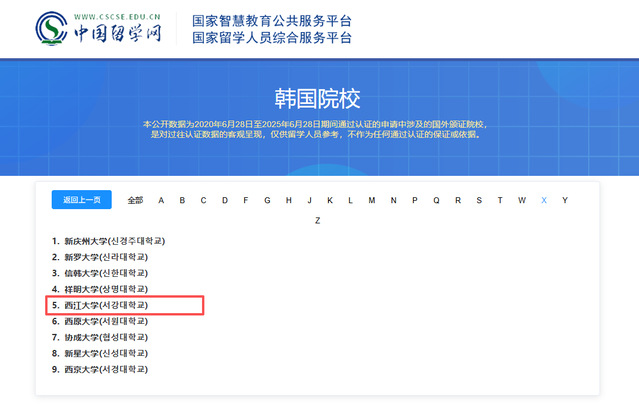Select the 全部 filter tab
639x404 pixels.
click(135, 200)
